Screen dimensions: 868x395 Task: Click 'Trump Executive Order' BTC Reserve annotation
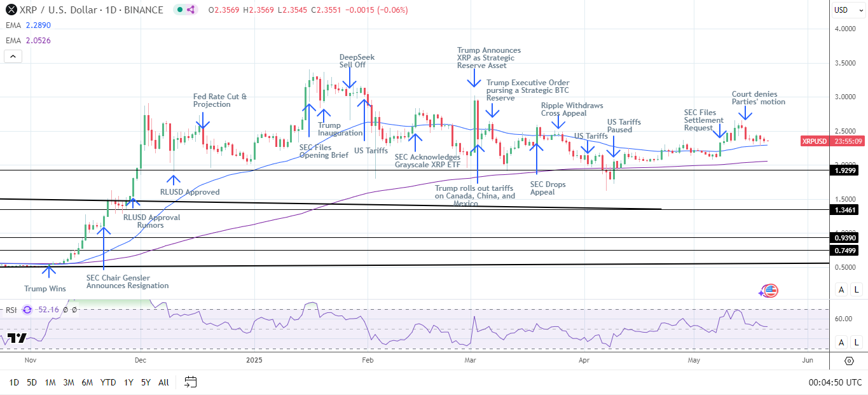coord(528,90)
